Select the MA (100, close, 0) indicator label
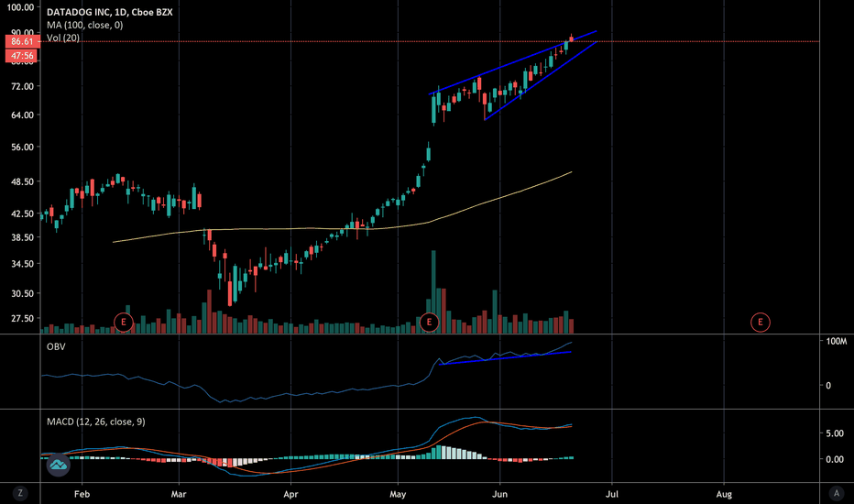The width and height of the screenshot is (854, 504). (85, 25)
